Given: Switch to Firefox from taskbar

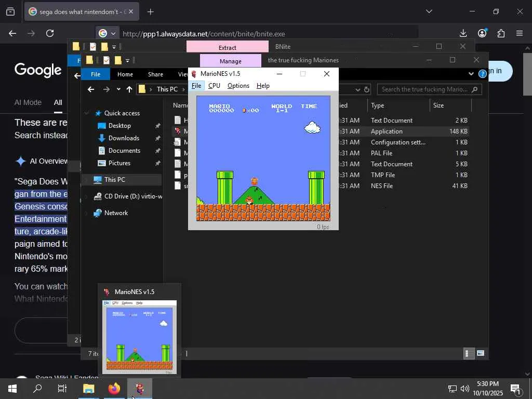Looking at the screenshot, I should click(114, 389).
